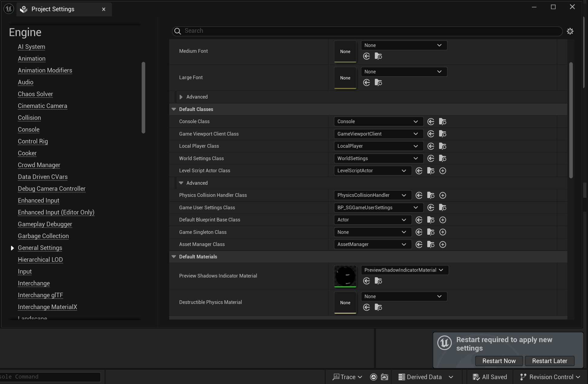The width and height of the screenshot is (588, 384).
Task: Click the Revision Control icon in status bar
Action: coord(522,377)
